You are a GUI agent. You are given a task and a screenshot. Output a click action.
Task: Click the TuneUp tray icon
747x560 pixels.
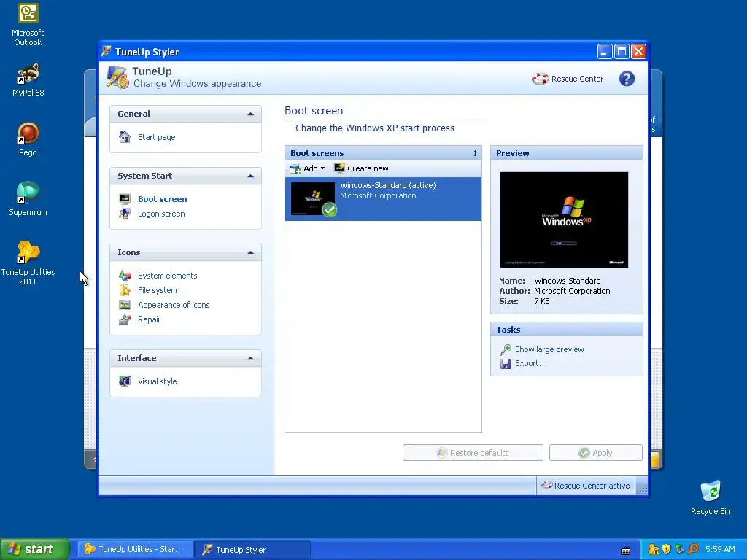pyautogui.click(x=654, y=550)
